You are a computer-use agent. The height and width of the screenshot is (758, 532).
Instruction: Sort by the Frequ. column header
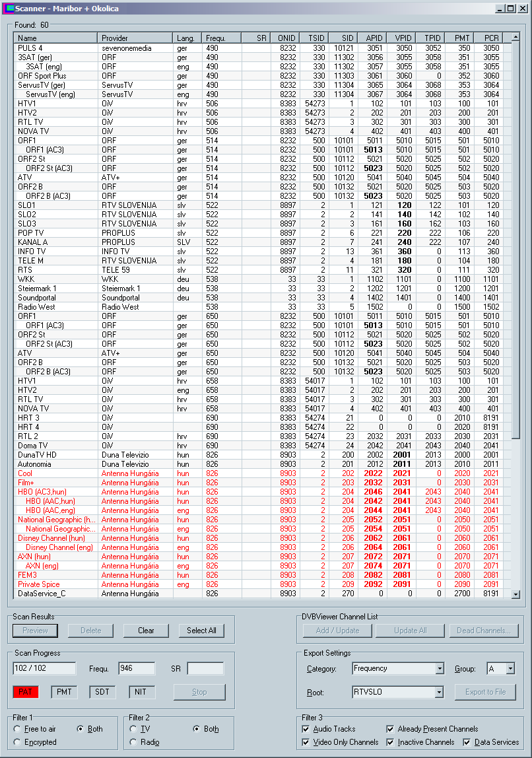[221, 38]
